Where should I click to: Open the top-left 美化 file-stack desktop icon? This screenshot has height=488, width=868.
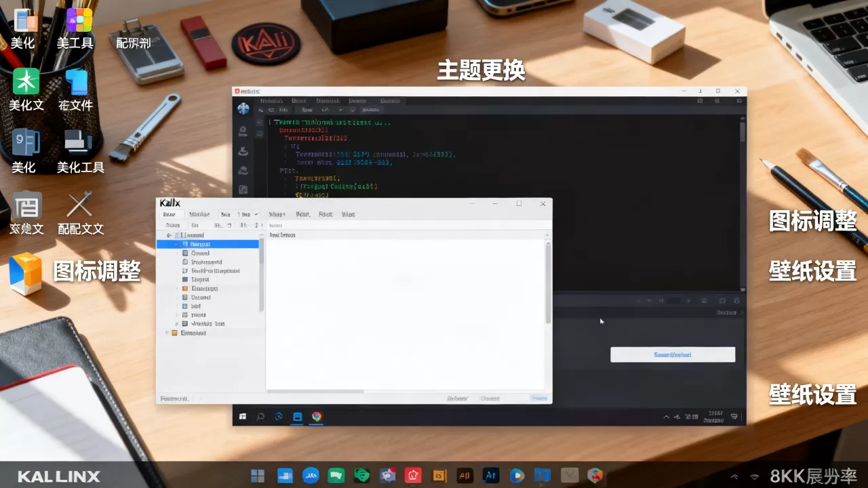(26, 20)
